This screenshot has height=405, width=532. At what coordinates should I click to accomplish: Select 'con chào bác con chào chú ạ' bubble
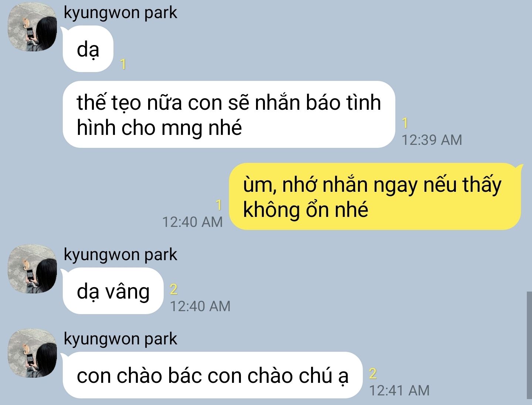(212, 375)
